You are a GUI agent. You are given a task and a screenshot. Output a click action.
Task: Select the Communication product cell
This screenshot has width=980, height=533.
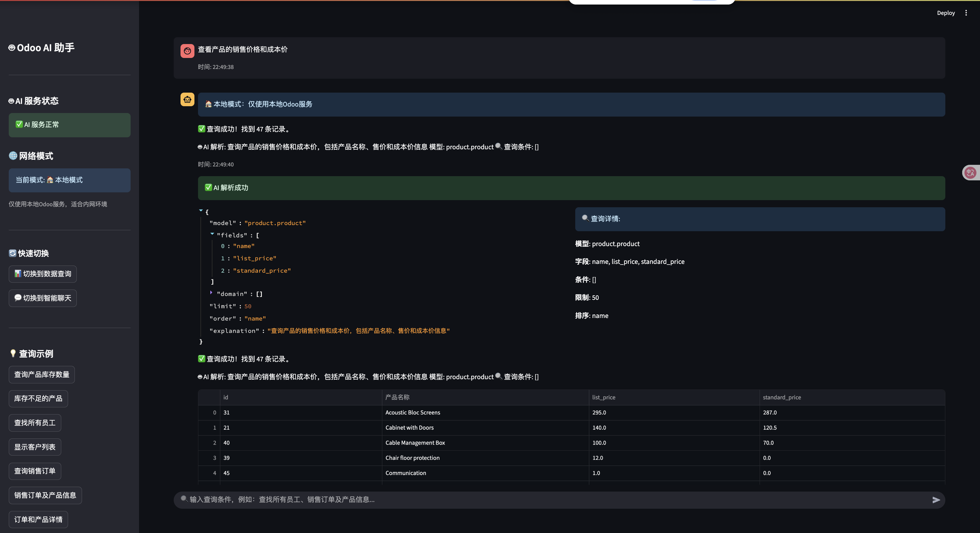tap(485, 473)
